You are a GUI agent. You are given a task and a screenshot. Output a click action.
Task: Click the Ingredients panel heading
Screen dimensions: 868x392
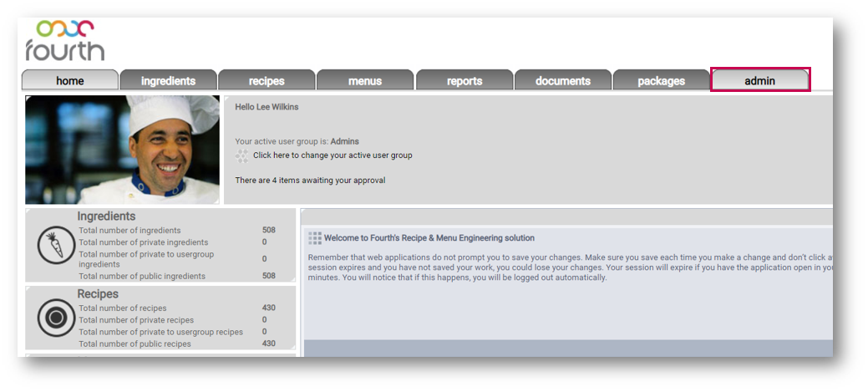point(106,216)
